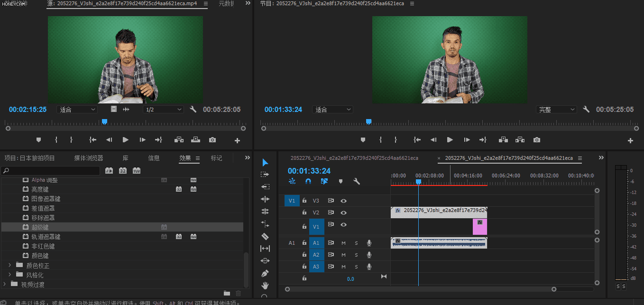Click Export Frame camera in Program monitor
The height and width of the screenshot is (305, 644).
coord(536,140)
